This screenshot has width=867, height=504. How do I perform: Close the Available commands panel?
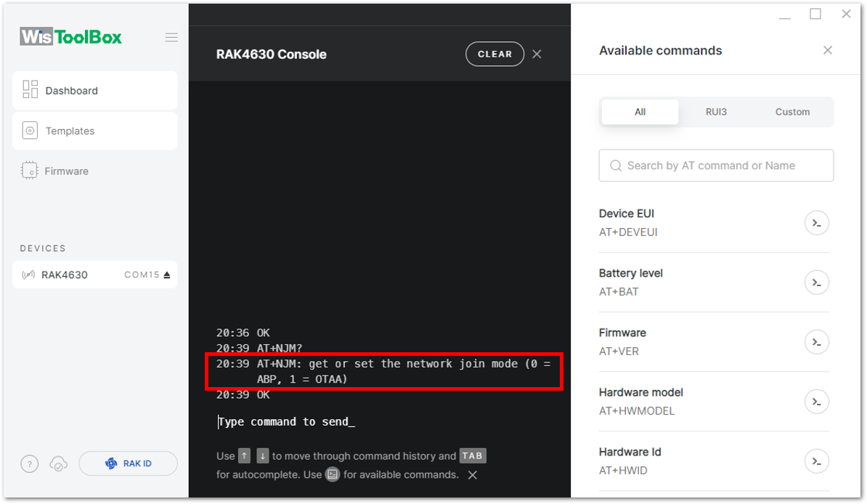[x=828, y=50]
